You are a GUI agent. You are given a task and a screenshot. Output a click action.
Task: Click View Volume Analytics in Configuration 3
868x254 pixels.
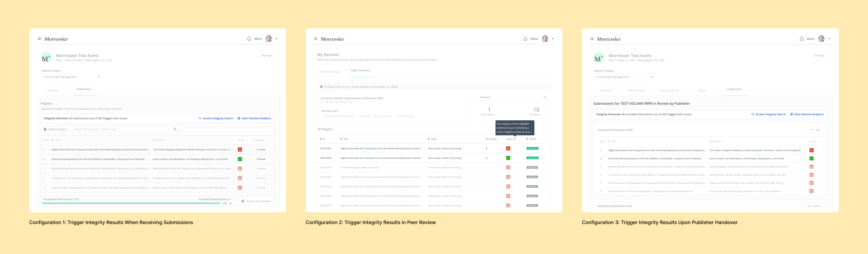(x=807, y=114)
